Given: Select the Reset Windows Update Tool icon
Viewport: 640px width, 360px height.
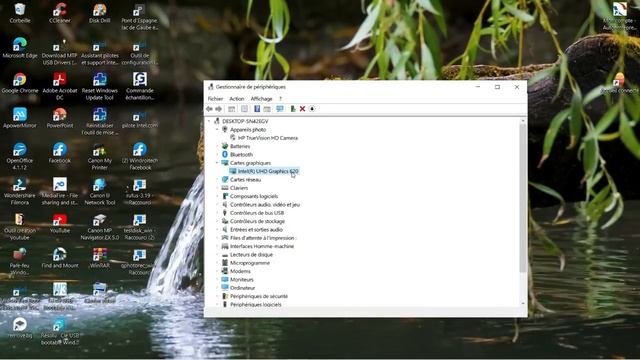Looking at the screenshot, I should click(100, 86).
